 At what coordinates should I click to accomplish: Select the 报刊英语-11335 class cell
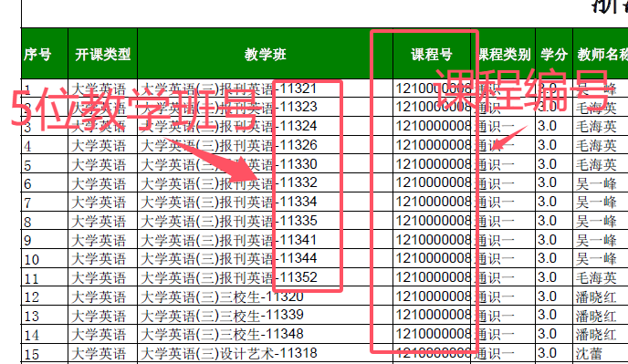(x=265, y=221)
